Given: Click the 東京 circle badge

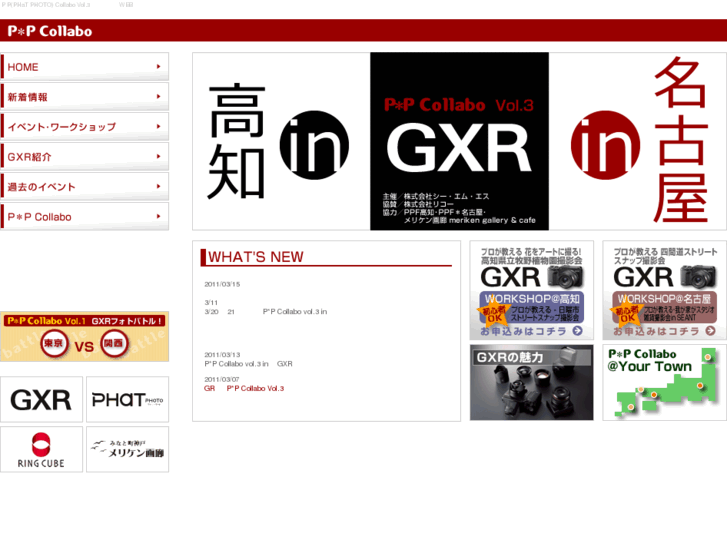Looking at the screenshot, I should coord(54,344).
